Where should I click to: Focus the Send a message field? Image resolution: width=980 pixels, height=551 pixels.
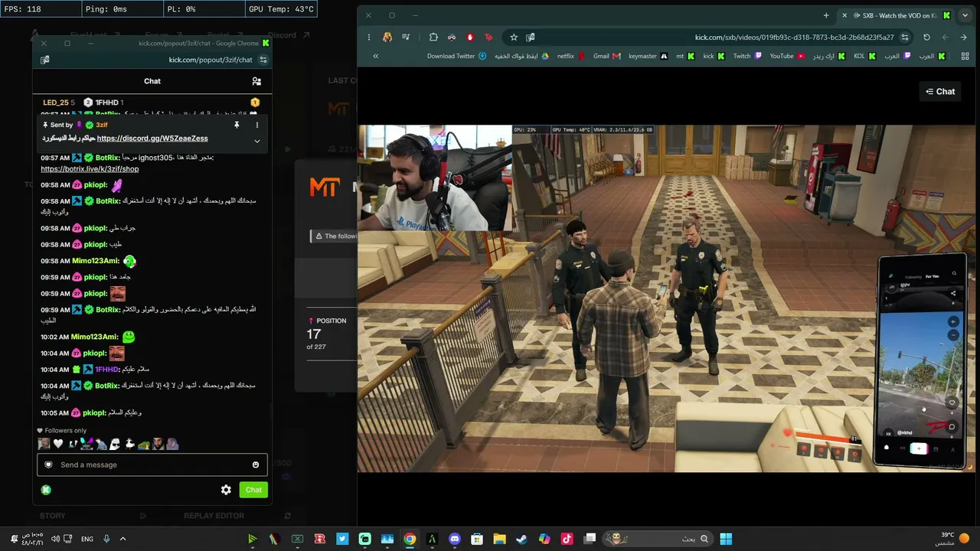click(x=153, y=465)
